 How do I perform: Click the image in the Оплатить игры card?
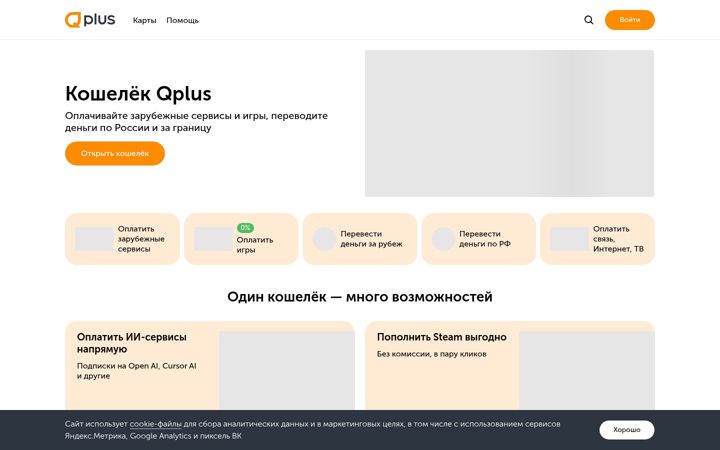213,239
